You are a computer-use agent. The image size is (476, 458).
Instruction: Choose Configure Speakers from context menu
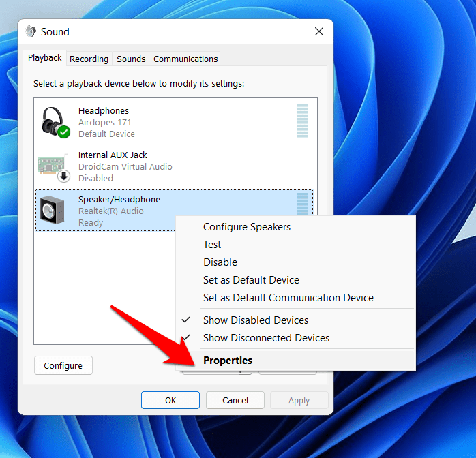pos(247,227)
